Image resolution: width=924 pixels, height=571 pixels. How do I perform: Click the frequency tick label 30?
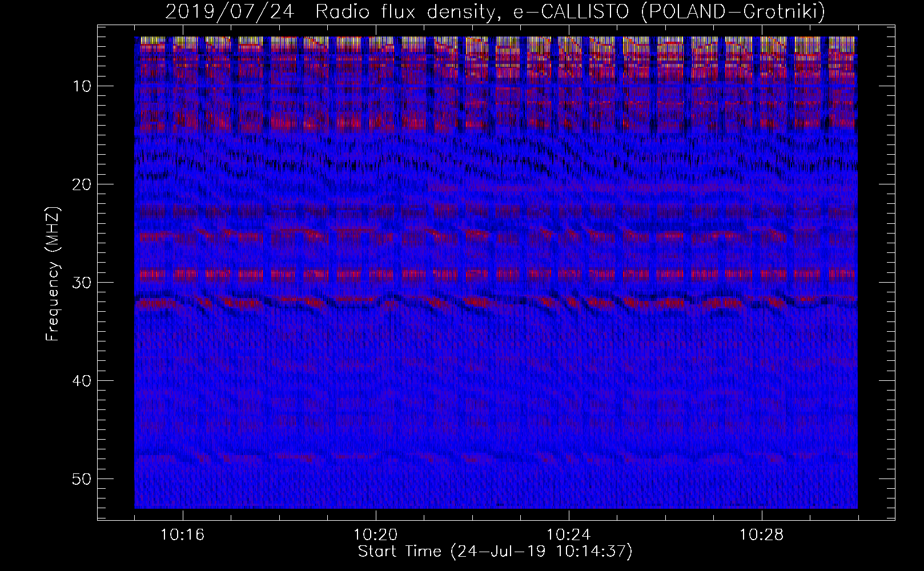82,283
